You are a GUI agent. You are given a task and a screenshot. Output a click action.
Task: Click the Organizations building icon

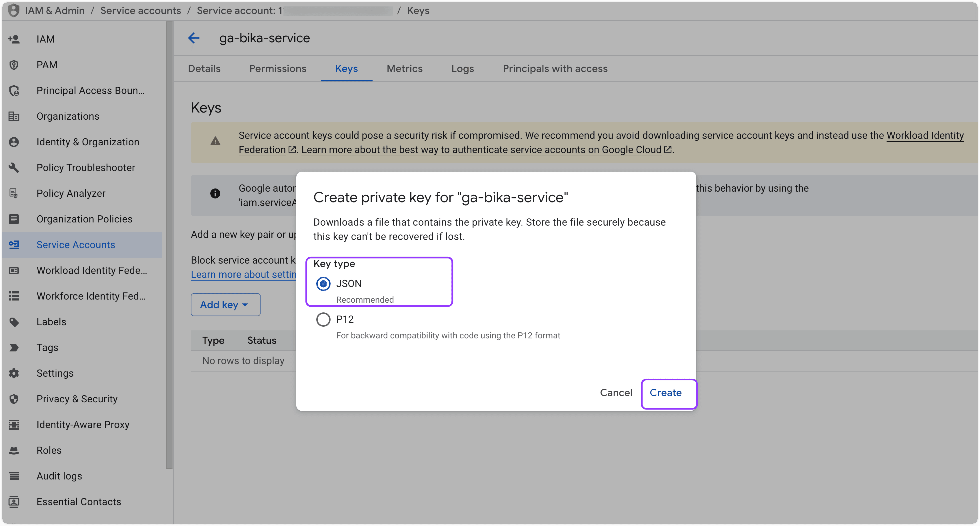(x=14, y=117)
